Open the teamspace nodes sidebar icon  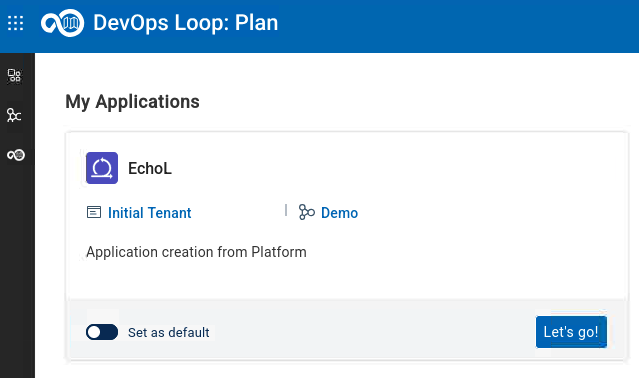tap(14, 115)
